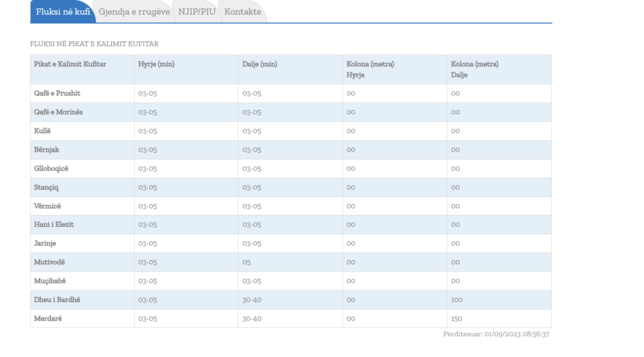Click the Kolona (metra) Hyrje header
644x357 pixels.
point(370,69)
